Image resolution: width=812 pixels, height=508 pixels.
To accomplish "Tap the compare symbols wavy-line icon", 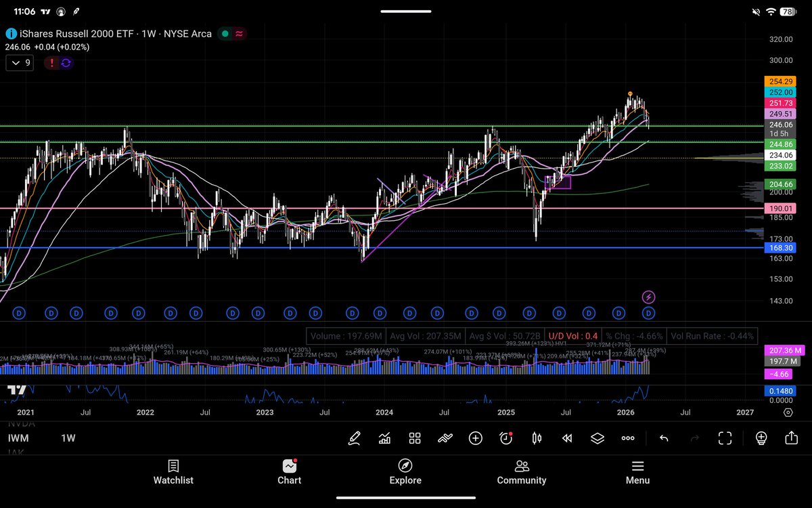I will 445,438.
